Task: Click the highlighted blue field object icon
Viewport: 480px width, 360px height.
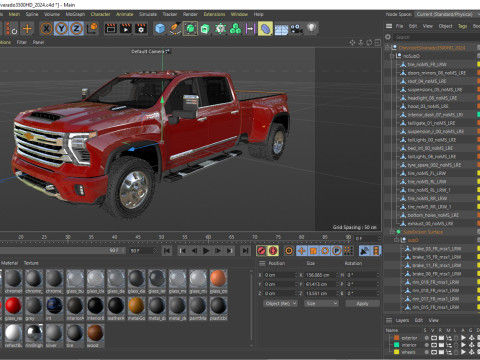Action: coord(265,29)
